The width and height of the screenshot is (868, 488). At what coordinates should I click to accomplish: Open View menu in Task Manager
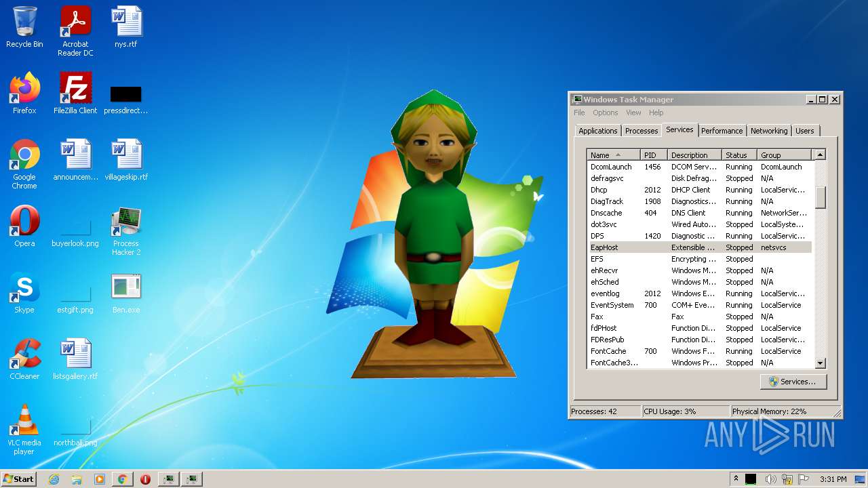[x=633, y=113]
